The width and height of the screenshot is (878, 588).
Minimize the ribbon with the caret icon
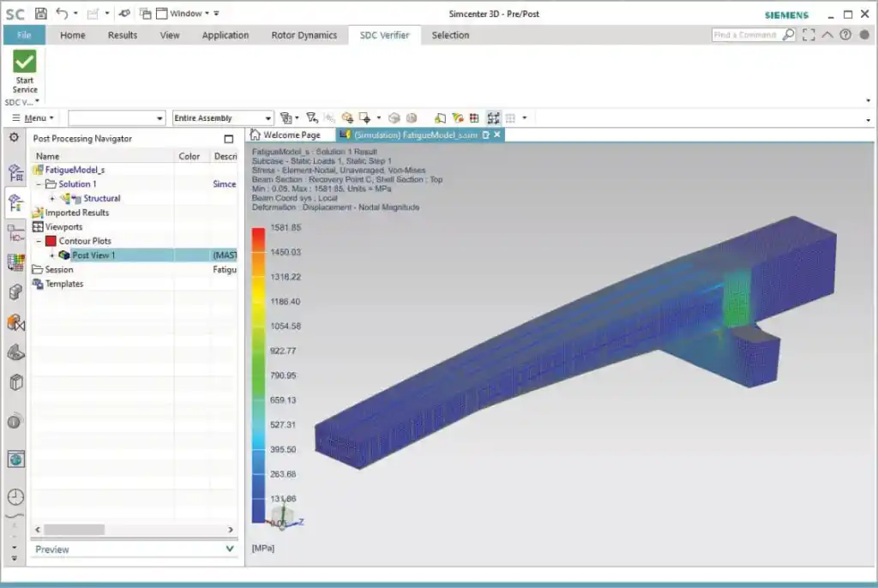[827, 35]
